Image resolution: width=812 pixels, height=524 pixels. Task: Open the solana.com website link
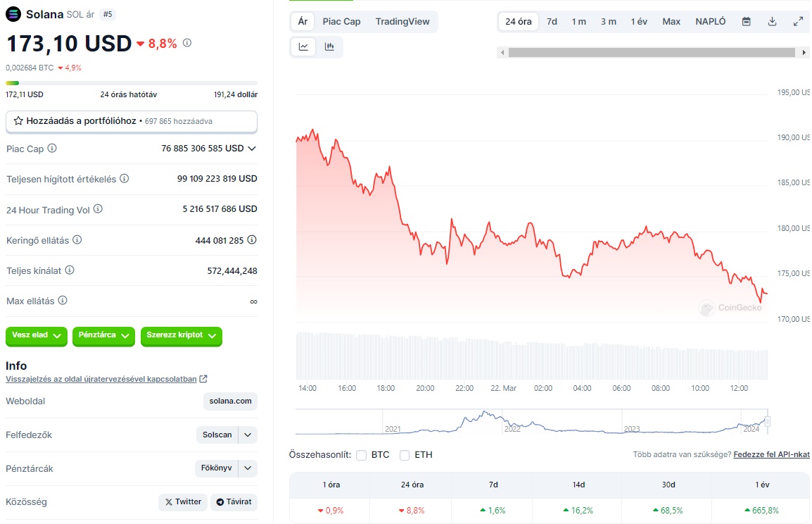pyautogui.click(x=230, y=401)
